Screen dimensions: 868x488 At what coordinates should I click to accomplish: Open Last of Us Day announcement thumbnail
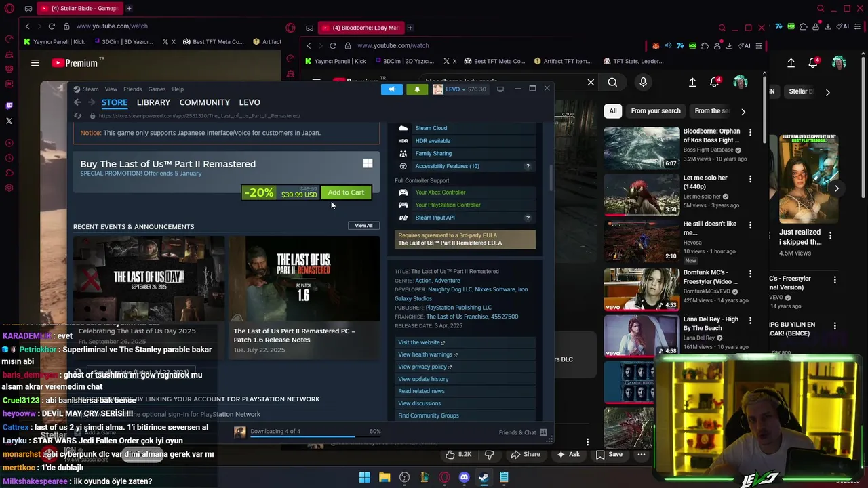click(149, 279)
